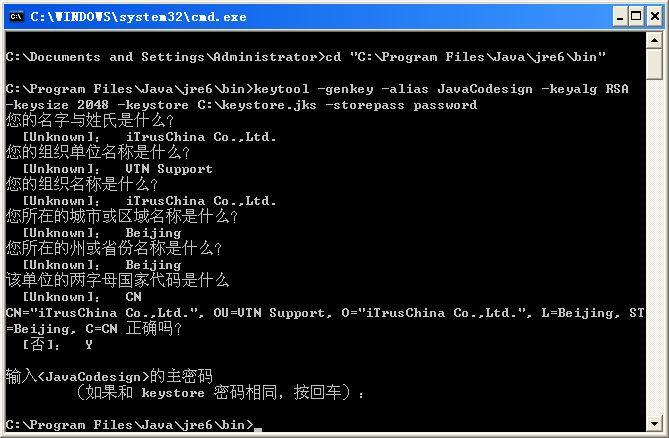
Task: Click the VTN Support answer text
Action: pyautogui.click(x=169, y=169)
